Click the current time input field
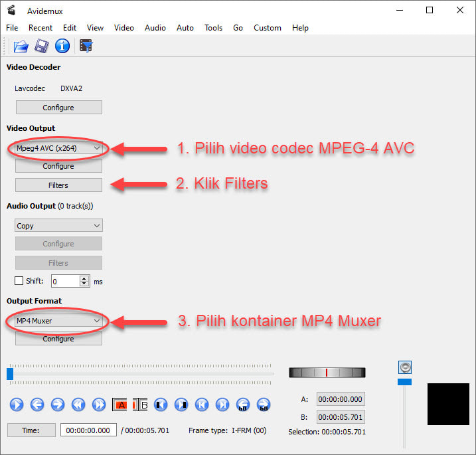The height and width of the screenshot is (455, 476). (88, 430)
